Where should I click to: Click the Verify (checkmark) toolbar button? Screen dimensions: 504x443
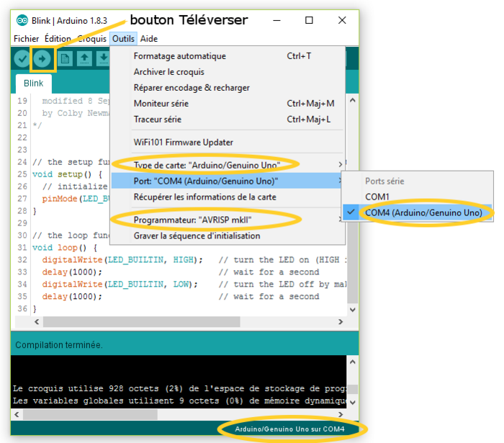[x=22, y=59]
